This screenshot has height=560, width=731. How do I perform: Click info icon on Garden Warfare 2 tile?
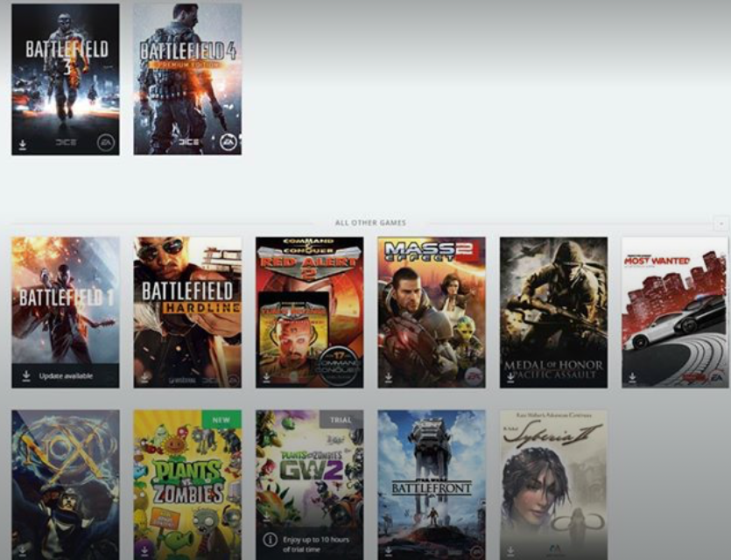(271, 540)
